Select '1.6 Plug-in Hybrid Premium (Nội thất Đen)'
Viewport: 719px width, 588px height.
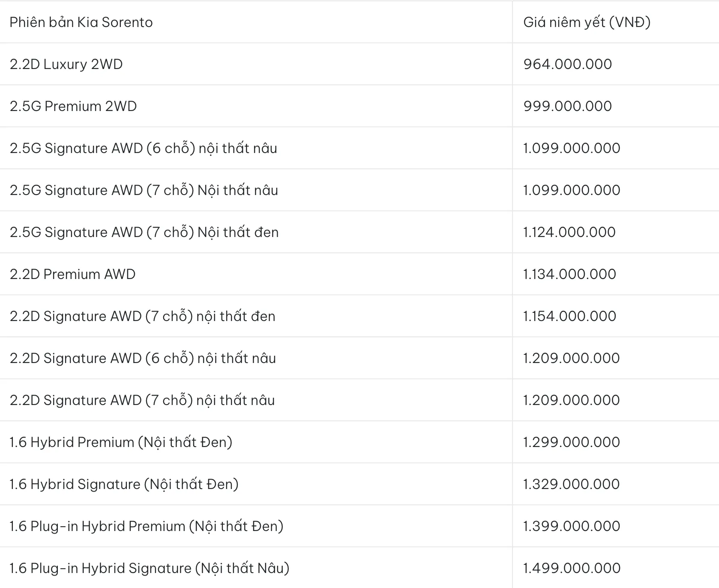coord(147,526)
